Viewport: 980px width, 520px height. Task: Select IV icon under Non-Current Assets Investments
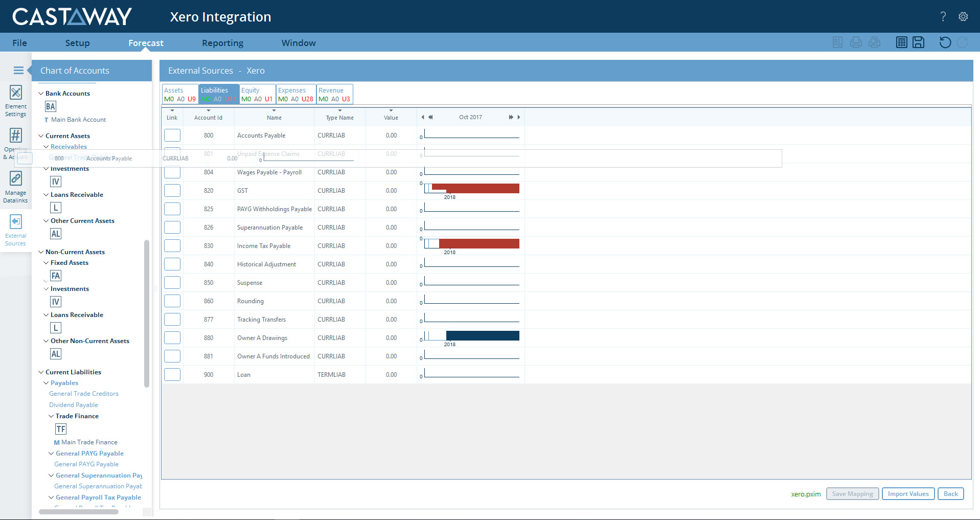point(56,302)
